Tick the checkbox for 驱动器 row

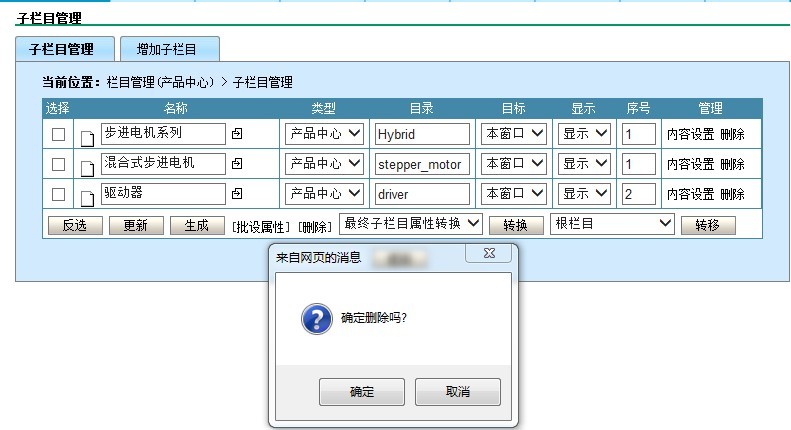pyautogui.click(x=59, y=194)
